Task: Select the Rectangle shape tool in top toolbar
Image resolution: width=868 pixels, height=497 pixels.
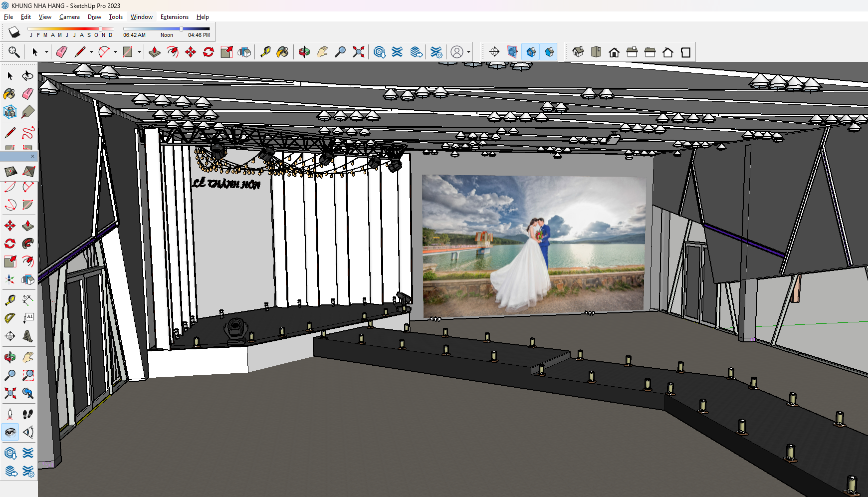Action: pyautogui.click(x=128, y=52)
